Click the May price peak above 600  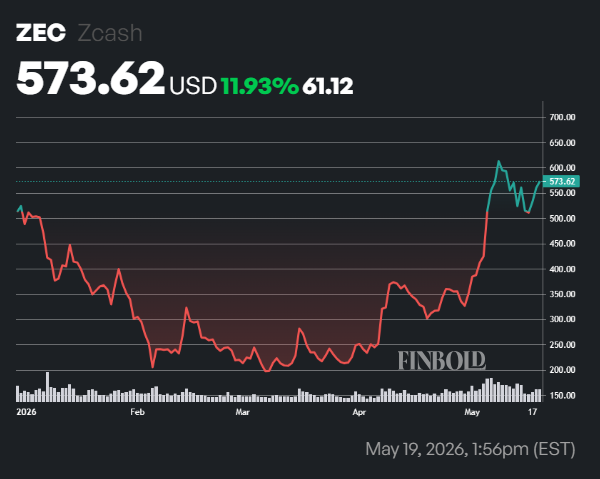(x=498, y=161)
